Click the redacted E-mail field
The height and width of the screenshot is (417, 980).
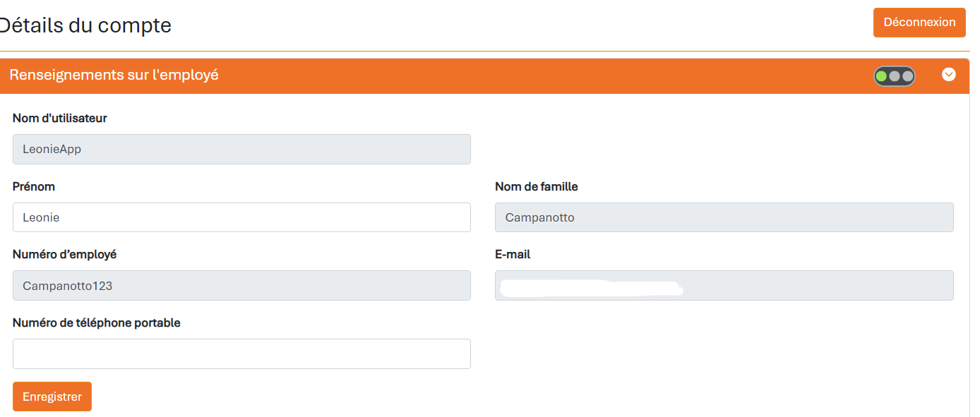[x=724, y=285]
